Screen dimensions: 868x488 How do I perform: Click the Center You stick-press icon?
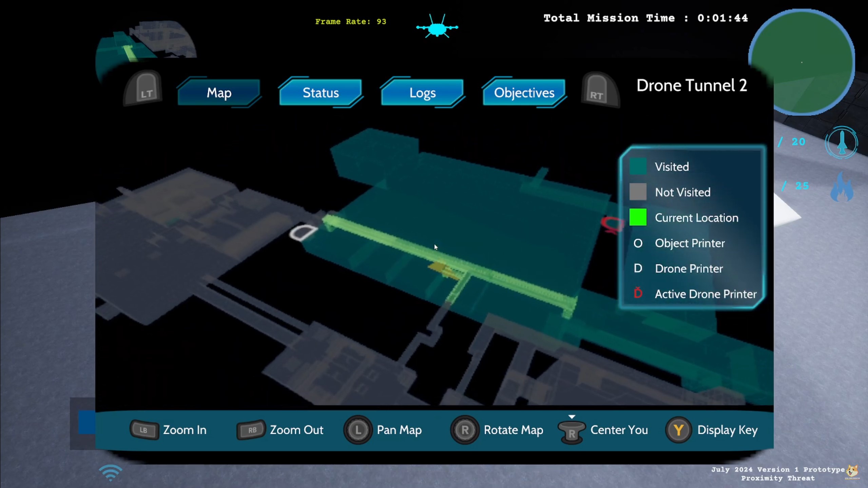pos(572,430)
